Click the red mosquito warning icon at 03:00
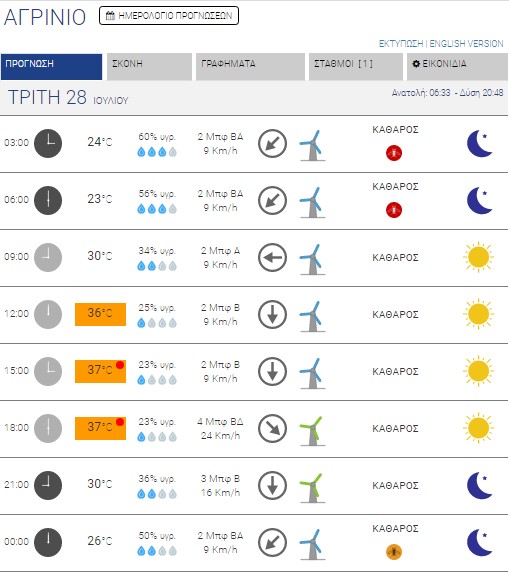Viewport: 509px width, 572px height. point(394,153)
